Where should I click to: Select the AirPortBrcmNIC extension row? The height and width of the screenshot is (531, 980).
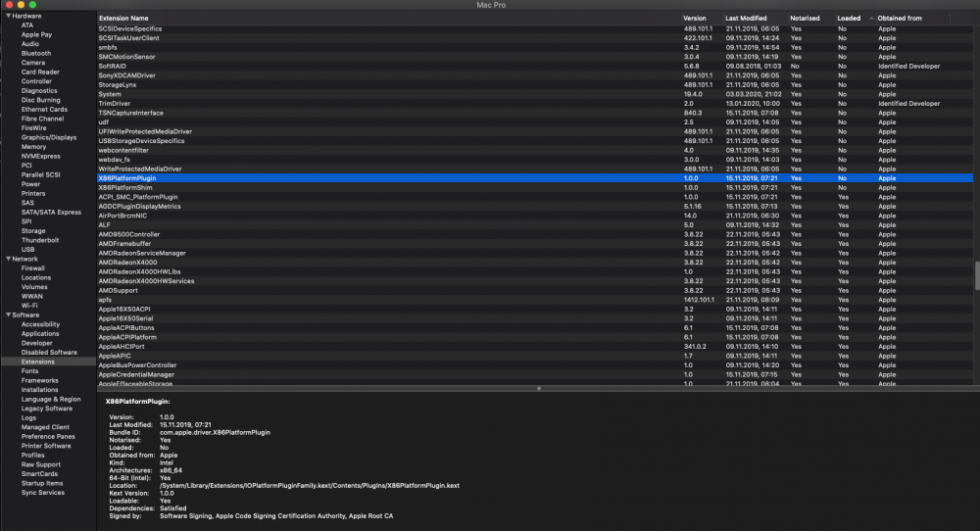pos(535,216)
